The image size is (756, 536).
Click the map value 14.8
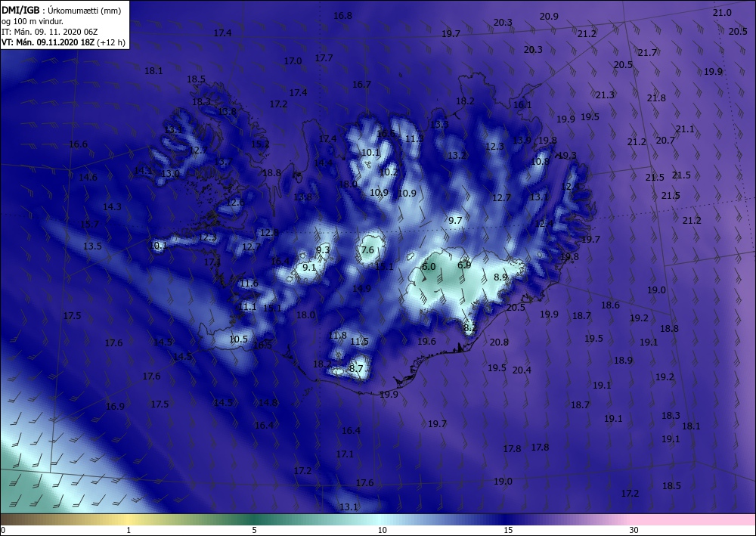click(268, 403)
